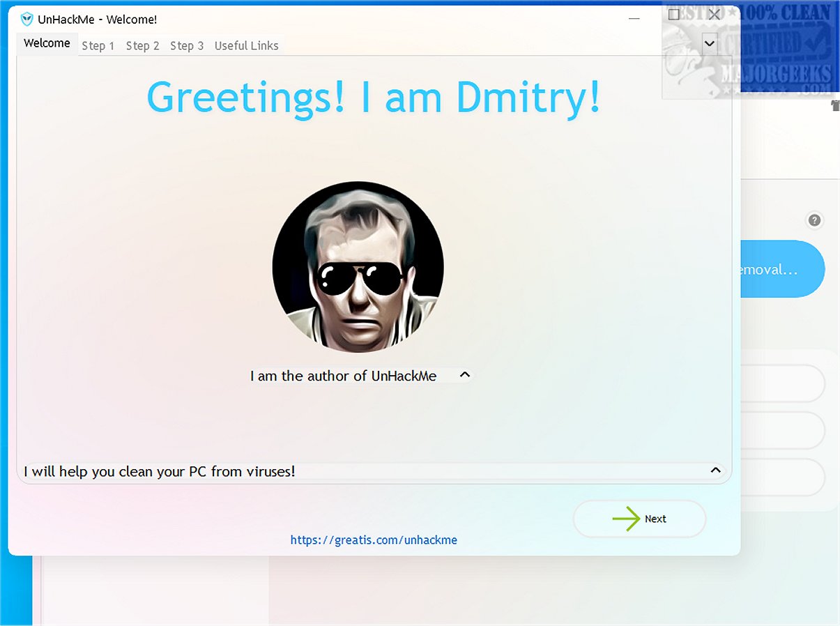Click 'I will help you clean your PC' text
This screenshot has height=626, width=840.
(160, 471)
